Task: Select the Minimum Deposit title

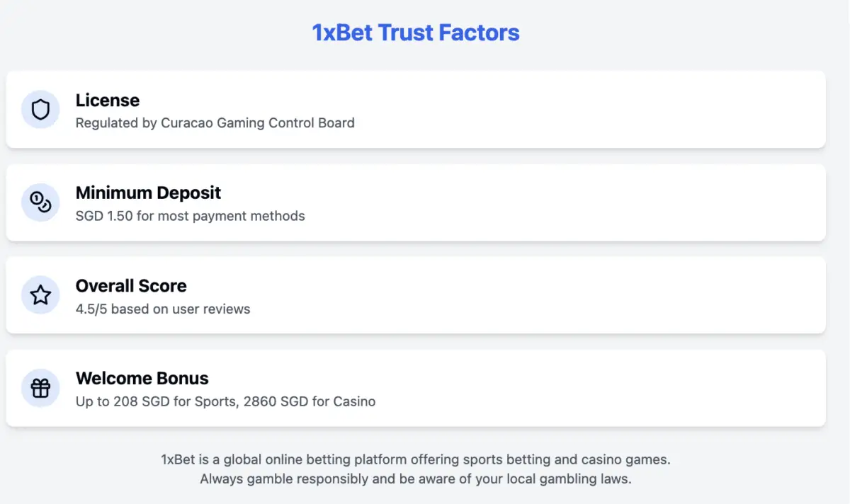Action: 148,193
